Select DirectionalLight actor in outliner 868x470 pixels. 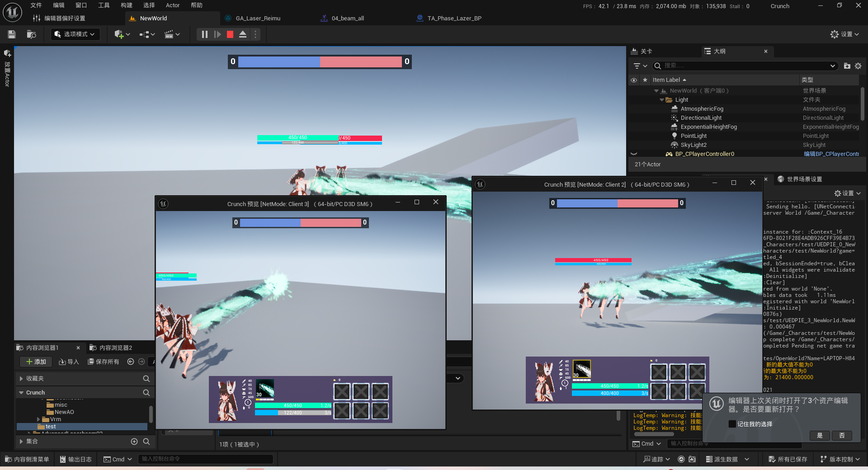(x=701, y=118)
